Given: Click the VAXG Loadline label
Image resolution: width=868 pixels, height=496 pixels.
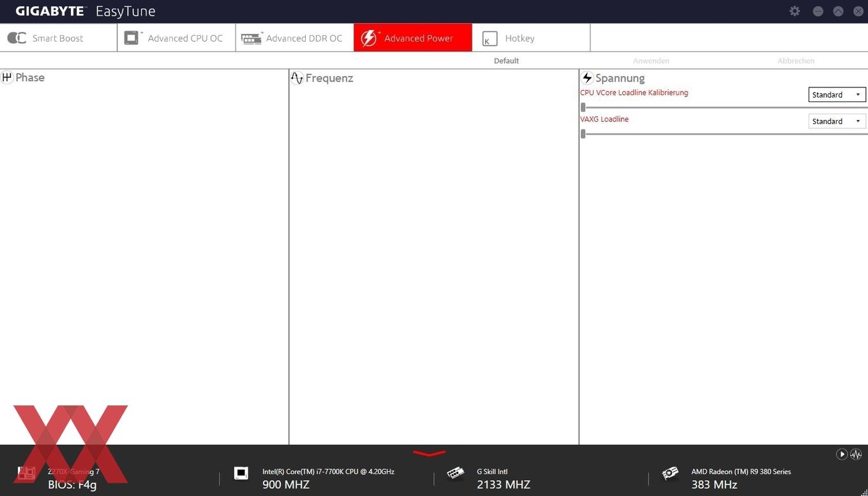Looking at the screenshot, I should [x=604, y=119].
